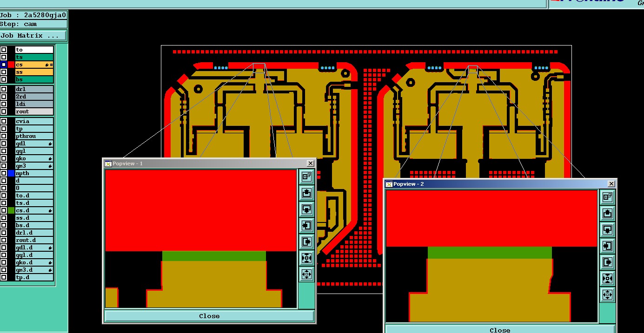644x333 pixels.
Task: Select layer row ggl
Action: [x=34, y=151]
